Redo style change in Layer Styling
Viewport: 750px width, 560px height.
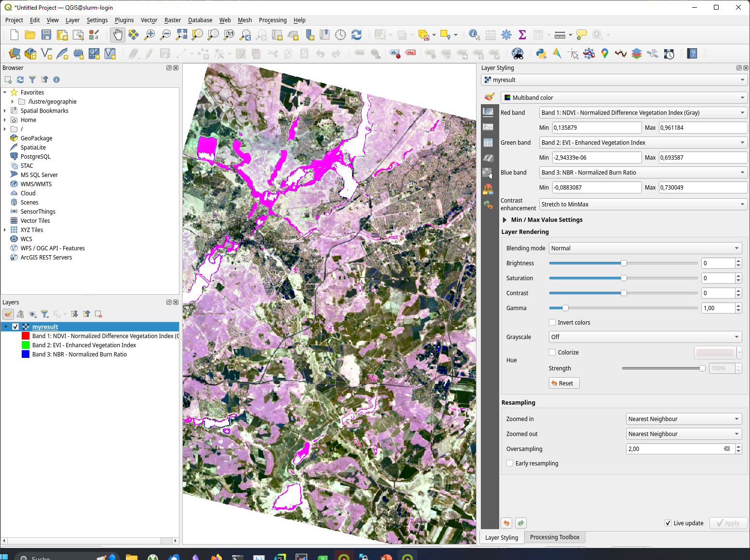point(521,523)
